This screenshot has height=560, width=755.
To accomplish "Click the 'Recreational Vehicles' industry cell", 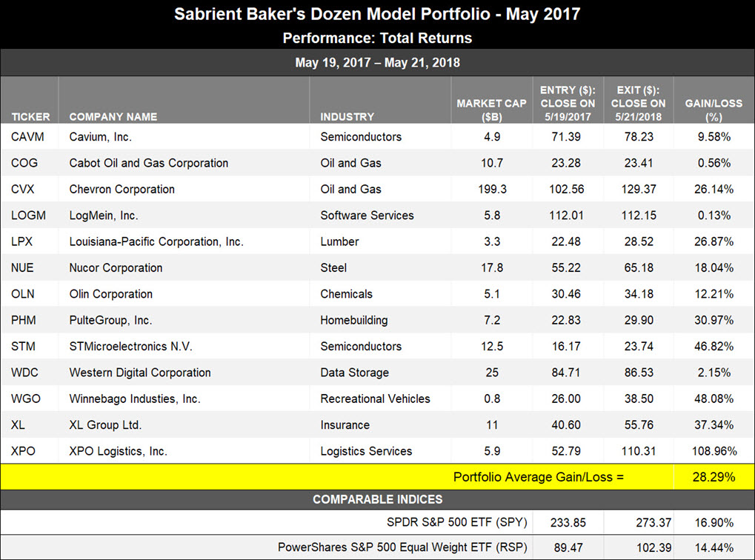I will point(375,399).
